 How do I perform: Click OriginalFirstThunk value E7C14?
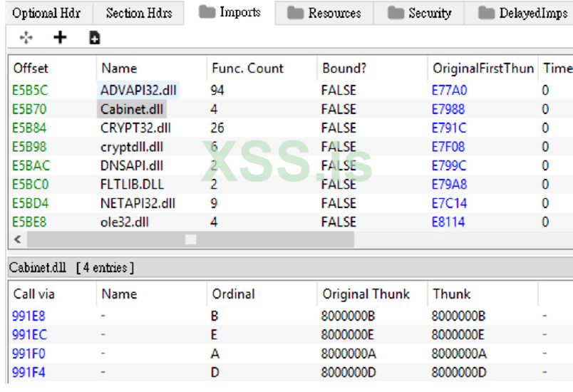coord(449,203)
